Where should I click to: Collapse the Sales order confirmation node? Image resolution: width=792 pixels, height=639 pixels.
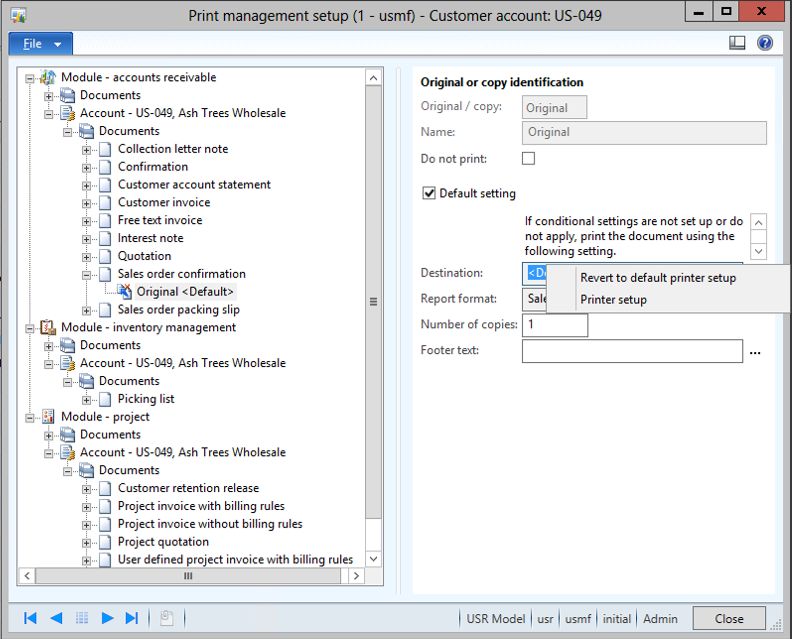87,274
